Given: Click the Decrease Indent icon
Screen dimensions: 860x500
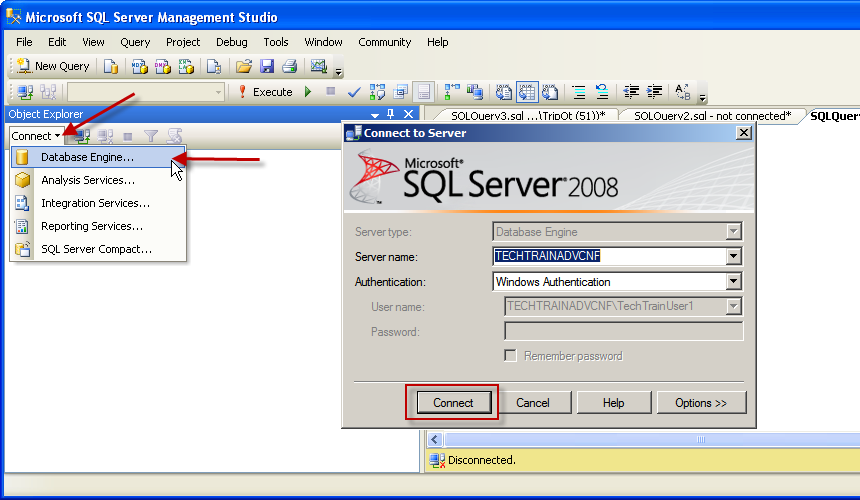Looking at the screenshot, I should 631,92.
